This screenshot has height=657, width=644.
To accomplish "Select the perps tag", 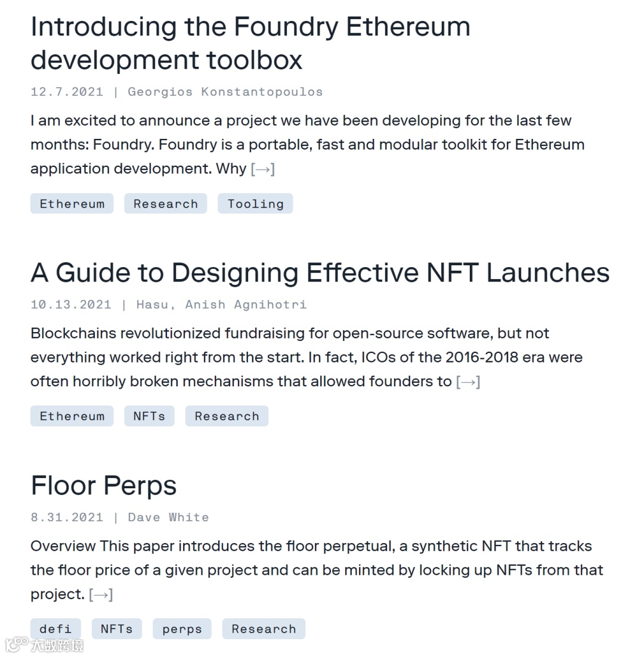I will click(182, 629).
